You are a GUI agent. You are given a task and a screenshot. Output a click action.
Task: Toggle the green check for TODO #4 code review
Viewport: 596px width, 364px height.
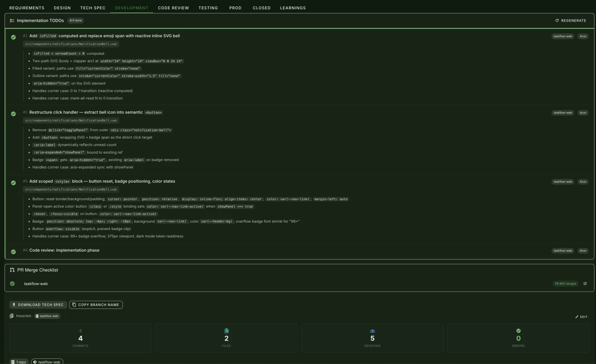coord(13,252)
